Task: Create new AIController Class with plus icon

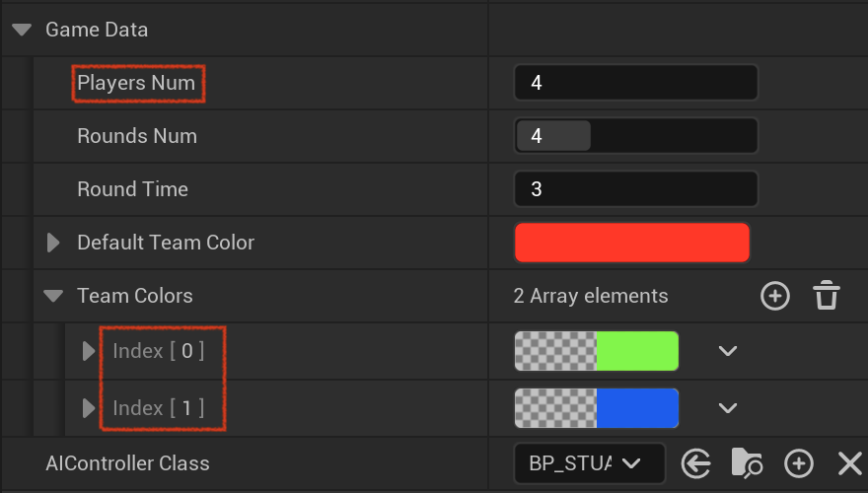Action: coord(799,463)
